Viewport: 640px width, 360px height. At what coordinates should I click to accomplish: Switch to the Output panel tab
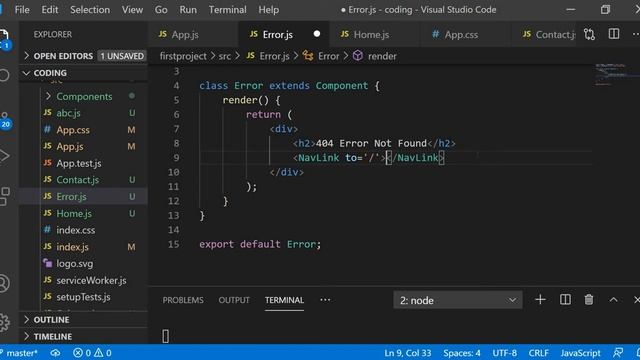234,300
